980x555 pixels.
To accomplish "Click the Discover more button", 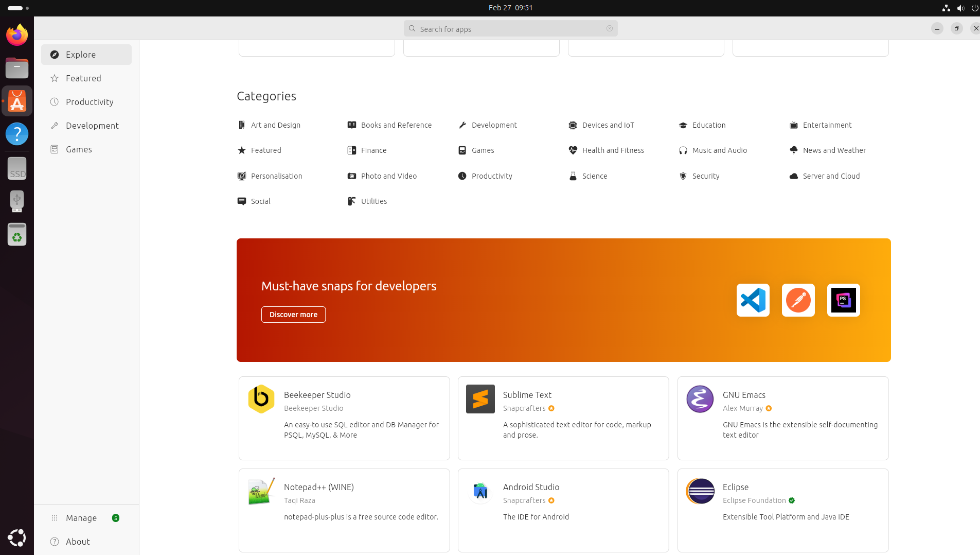I will pos(293,315).
